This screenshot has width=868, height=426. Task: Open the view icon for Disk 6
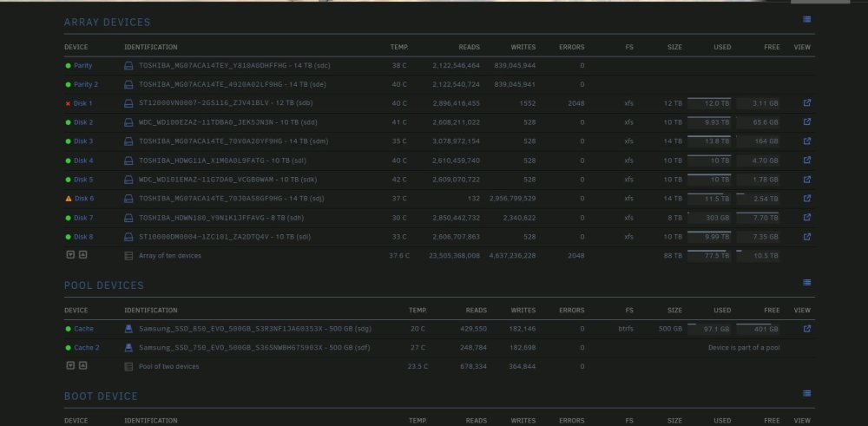pos(807,198)
